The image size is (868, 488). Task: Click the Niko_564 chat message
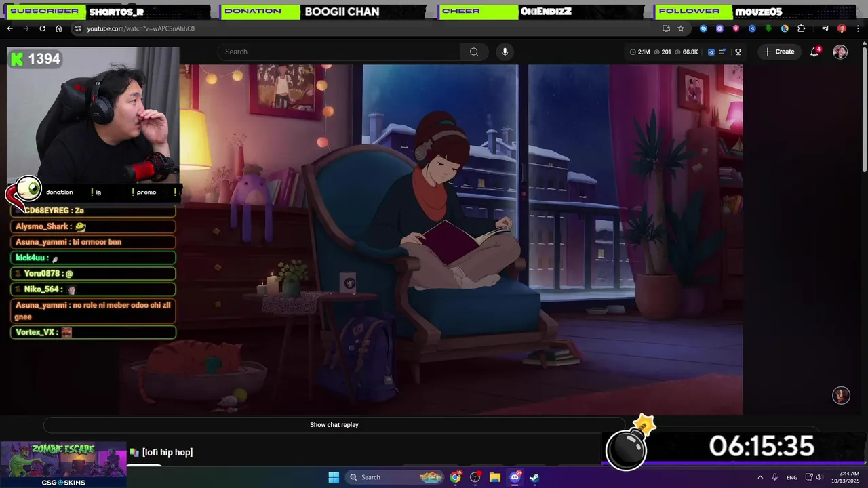coord(94,289)
